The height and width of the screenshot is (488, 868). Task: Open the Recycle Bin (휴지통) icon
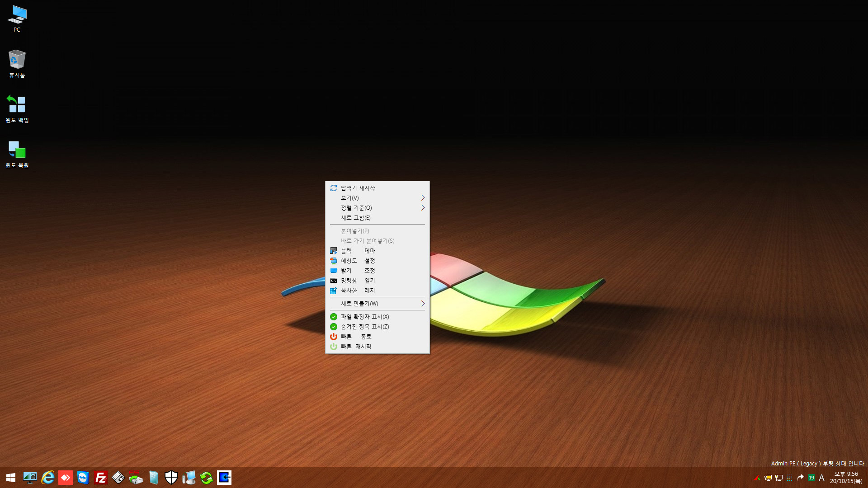coord(17,64)
